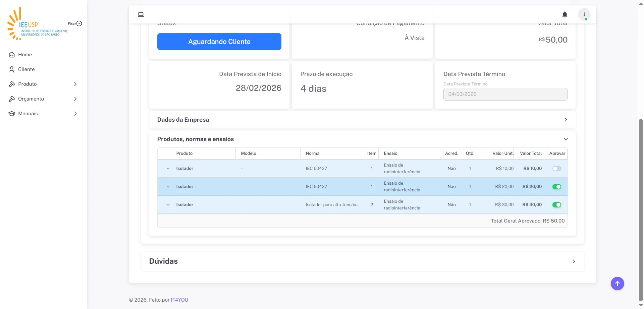Click the page vertical scrollbar thumb
The width and height of the screenshot is (644, 309).
pos(641,210)
